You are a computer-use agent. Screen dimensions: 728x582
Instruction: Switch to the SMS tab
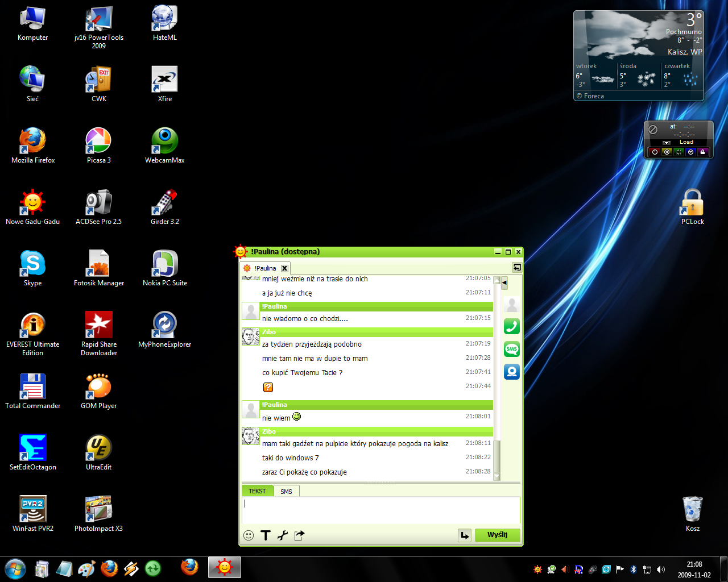[x=286, y=492]
